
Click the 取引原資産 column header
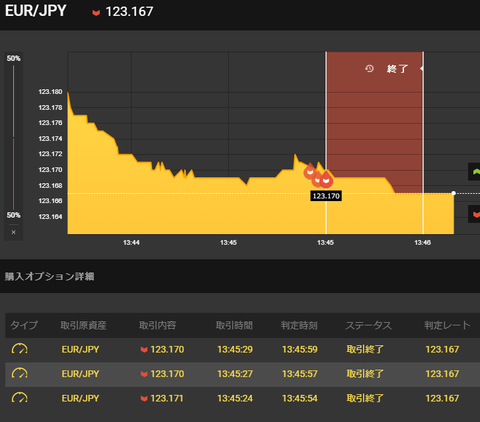pos(83,325)
